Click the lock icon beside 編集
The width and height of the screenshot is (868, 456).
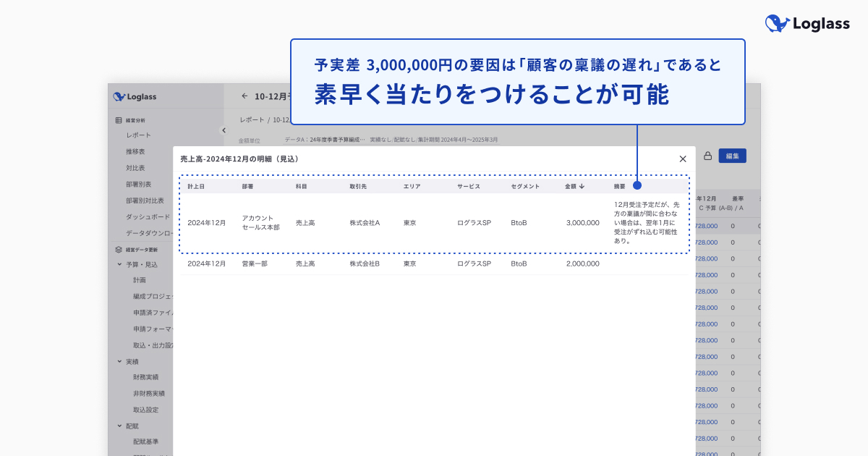tap(707, 156)
